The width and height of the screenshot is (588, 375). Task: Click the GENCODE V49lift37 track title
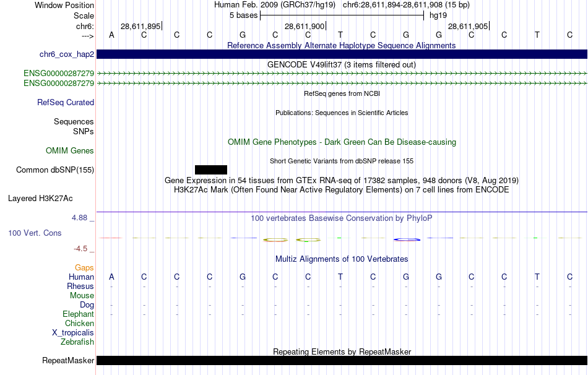point(342,64)
